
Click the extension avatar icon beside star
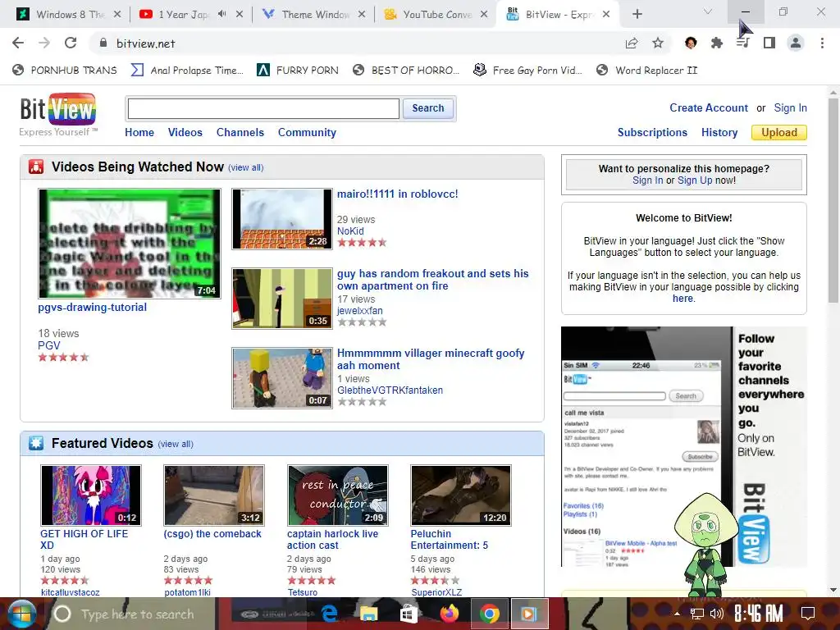[691, 43]
